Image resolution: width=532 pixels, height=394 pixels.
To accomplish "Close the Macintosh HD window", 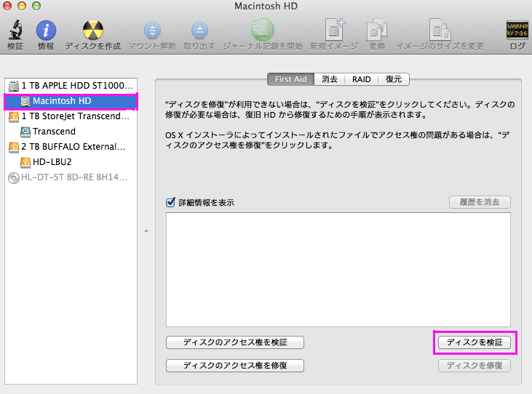I will [x=7, y=6].
